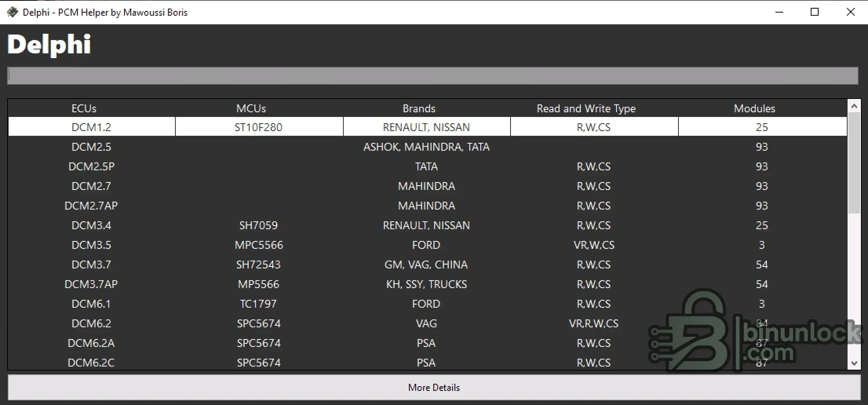The image size is (868, 405).
Task: Click FORD in the DCM6.1 row
Action: point(426,304)
